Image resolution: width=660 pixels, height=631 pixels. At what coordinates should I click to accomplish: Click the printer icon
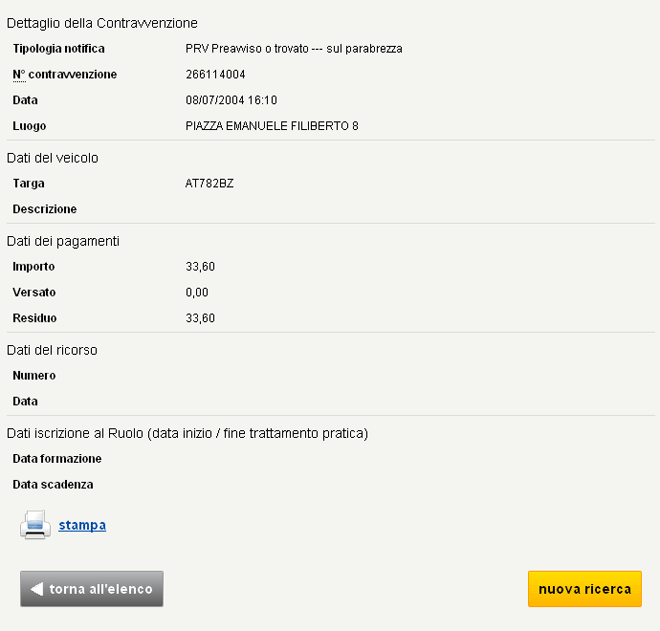point(35,525)
